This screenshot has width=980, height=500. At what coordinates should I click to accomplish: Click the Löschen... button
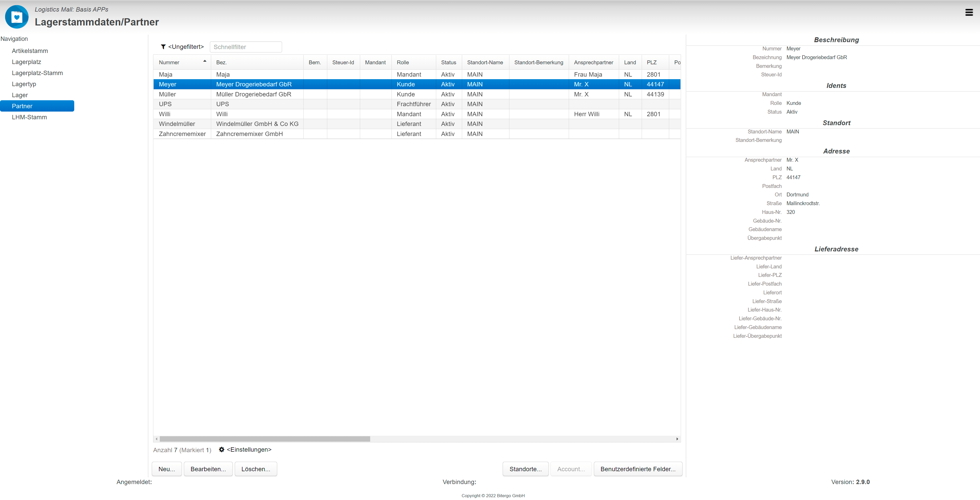pyautogui.click(x=256, y=469)
